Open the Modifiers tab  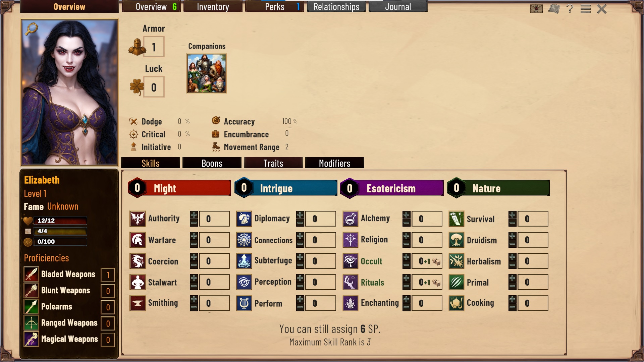pyautogui.click(x=335, y=163)
